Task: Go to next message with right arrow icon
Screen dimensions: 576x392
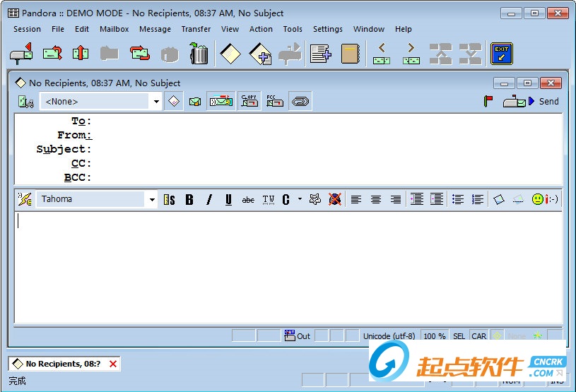Action: point(411,54)
